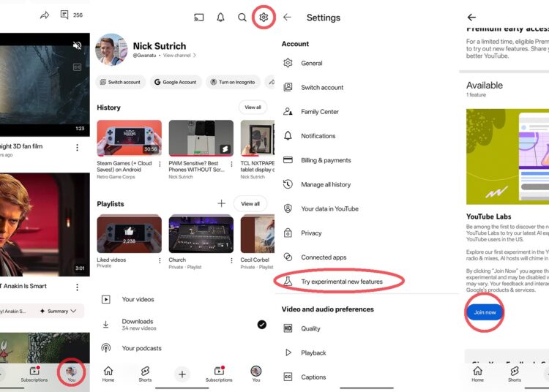The image size is (549, 392).
Task: Tap the share arrow icon above the video
Action: pyautogui.click(x=45, y=15)
